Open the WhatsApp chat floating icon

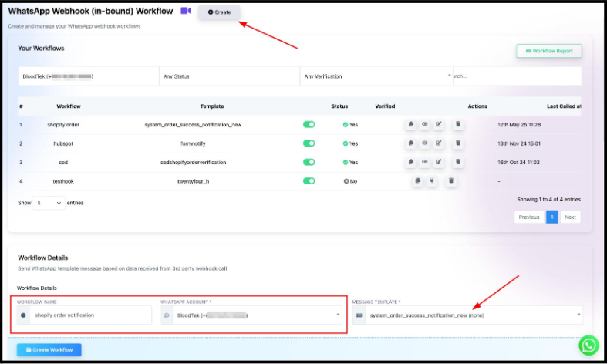(589, 345)
